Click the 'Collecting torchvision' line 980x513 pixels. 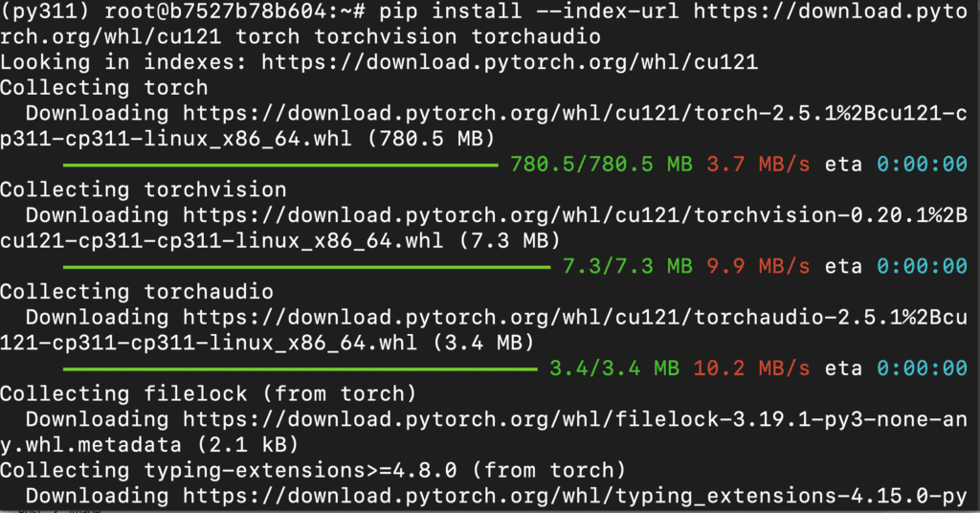tap(144, 190)
